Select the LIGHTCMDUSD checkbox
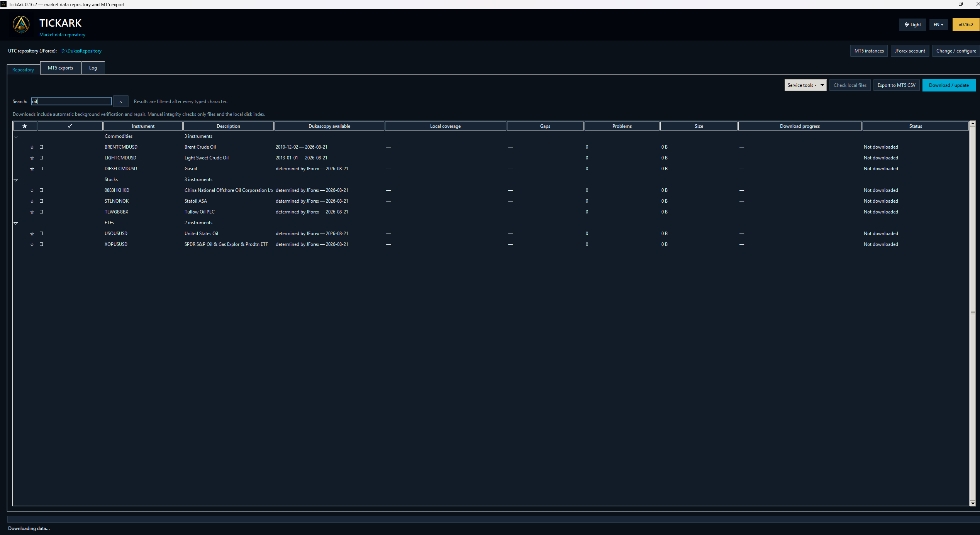This screenshot has height=535, width=980. (x=41, y=158)
